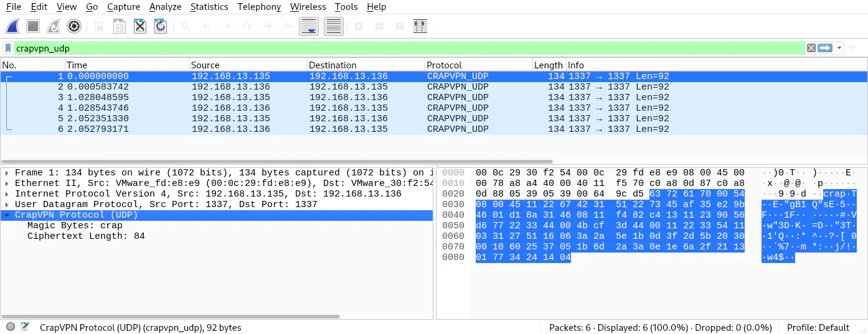The width and height of the screenshot is (868, 334).
Task: Click the close capture file icon
Action: pyautogui.click(x=140, y=26)
